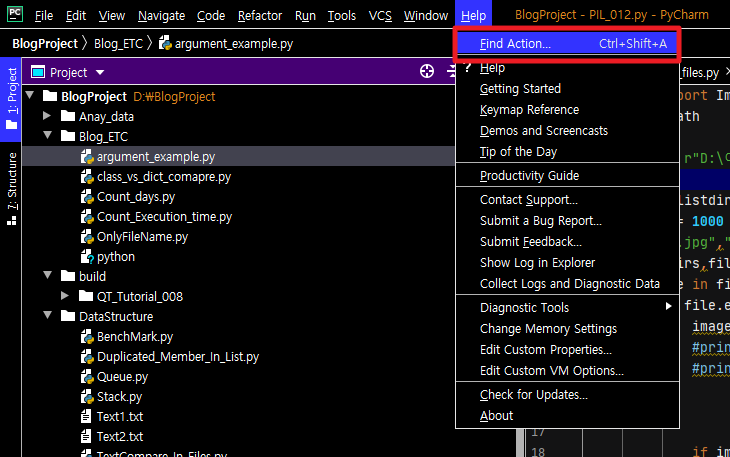The height and width of the screenshot is (457, 730).
Task: Click the BenchMark.py Python file icon
Action: point(87,337)
